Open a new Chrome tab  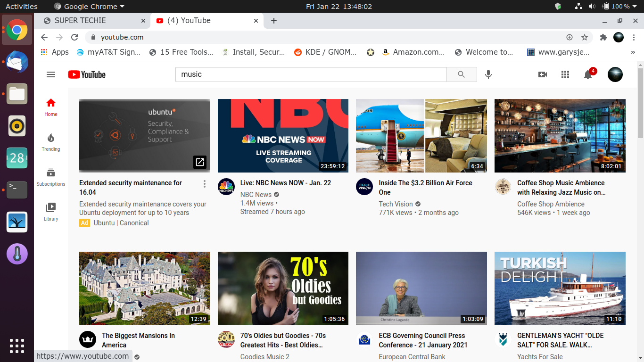pyautogui.click(x=274, y=21)
